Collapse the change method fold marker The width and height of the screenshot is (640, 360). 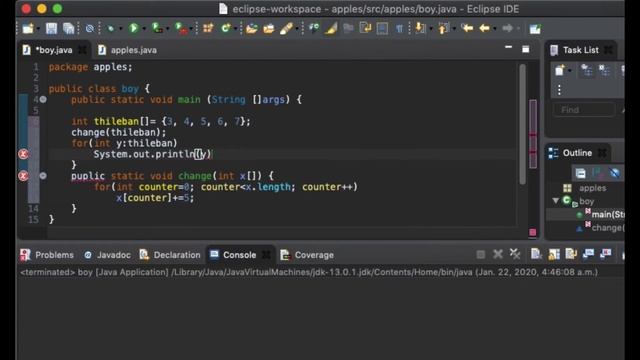coord(43,176)
